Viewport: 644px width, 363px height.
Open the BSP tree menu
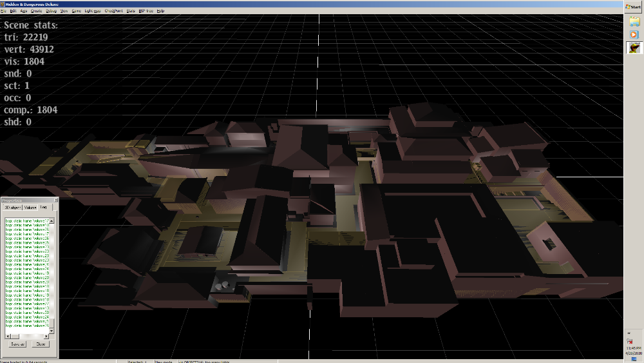146,11
